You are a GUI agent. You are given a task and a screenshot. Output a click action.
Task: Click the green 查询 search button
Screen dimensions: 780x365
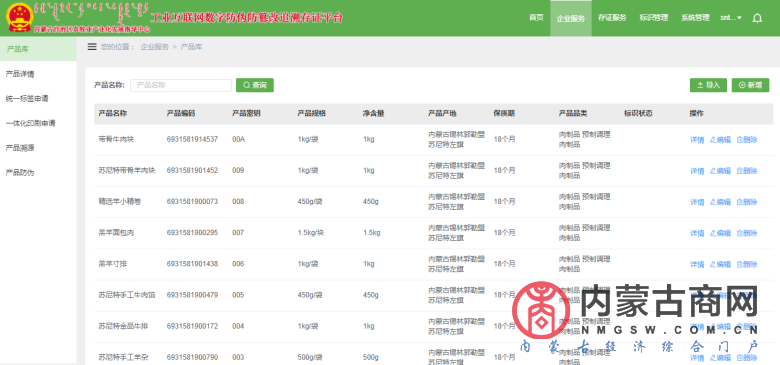255,86
